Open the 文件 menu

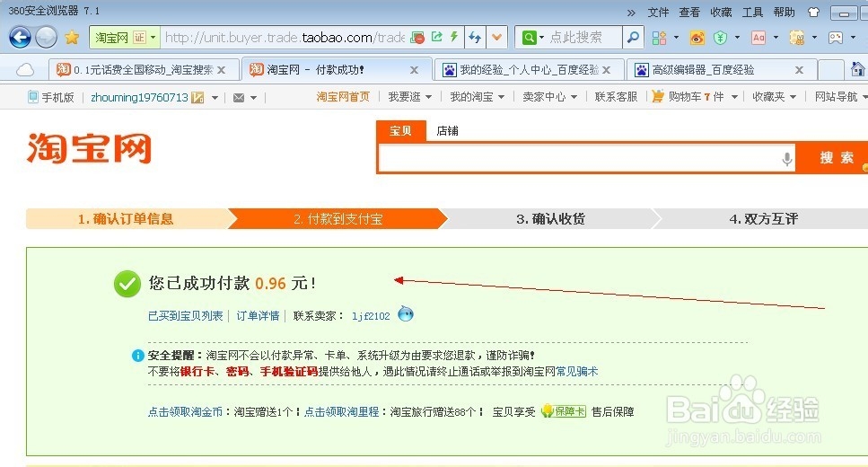coord(658,13)
